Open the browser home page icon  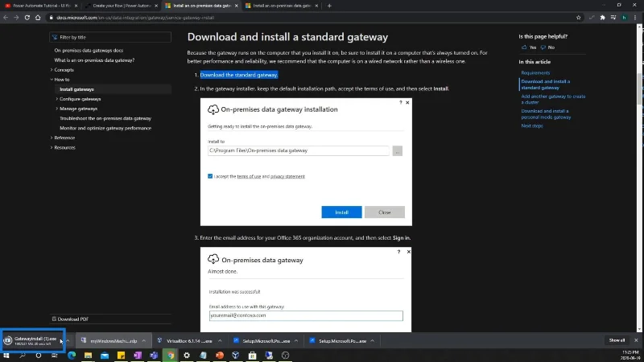38,18
